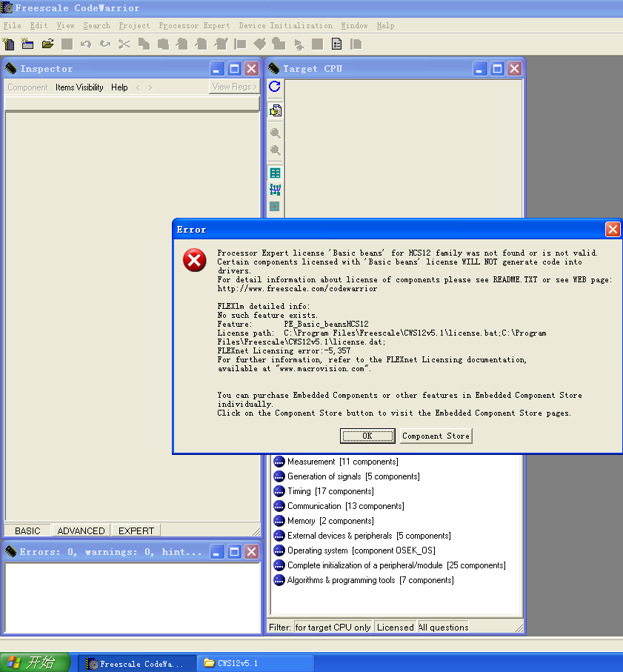Click the blue refresh arrow in Target CPU
This screenshot has height=672, width=623.
click(275, 87)
